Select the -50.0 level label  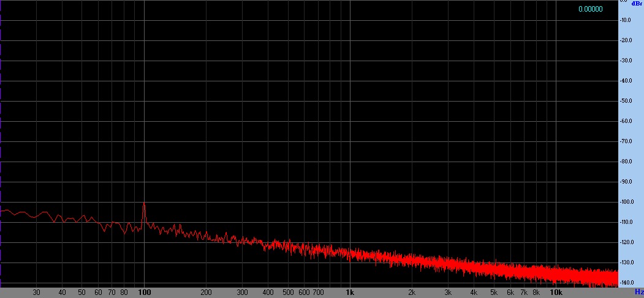(626, 101)
